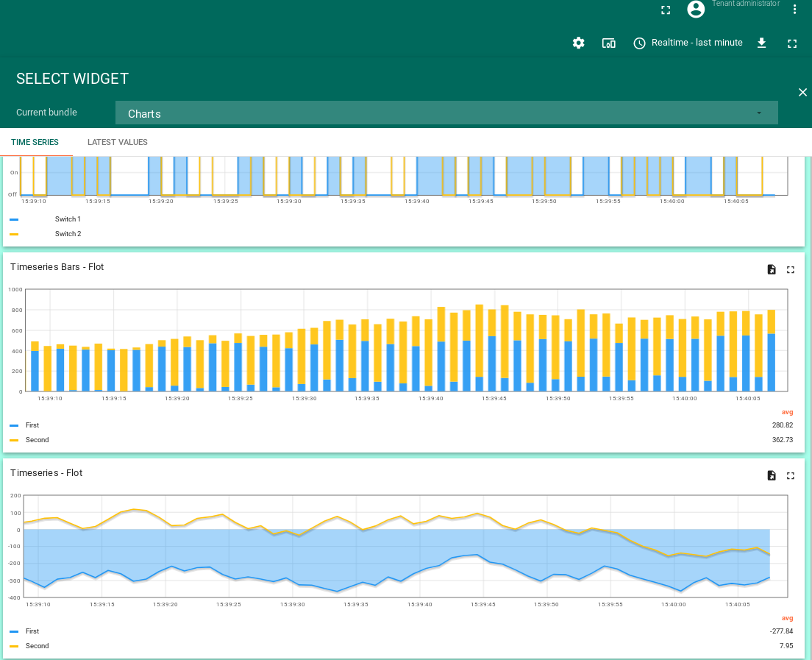The image size is (812, 660).
Task: Close the Select Widget panel
Action: tap(802, 92)
